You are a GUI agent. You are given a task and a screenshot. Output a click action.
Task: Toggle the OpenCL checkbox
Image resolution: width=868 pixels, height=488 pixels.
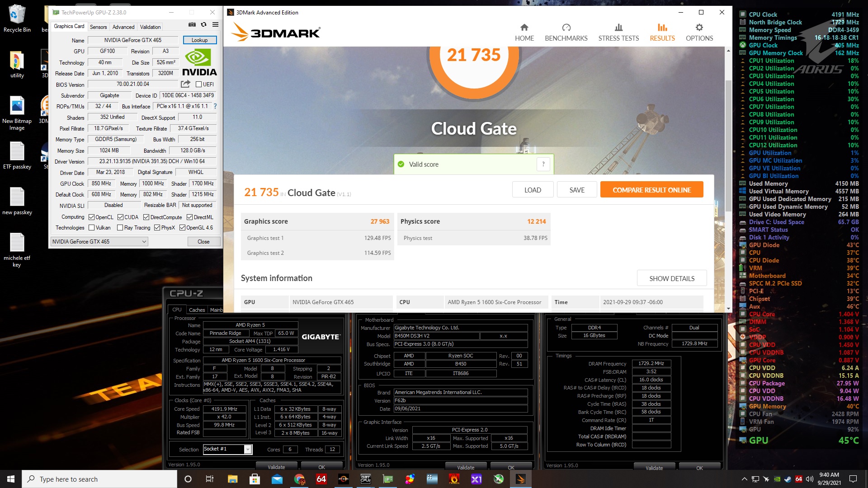[91, 217]
